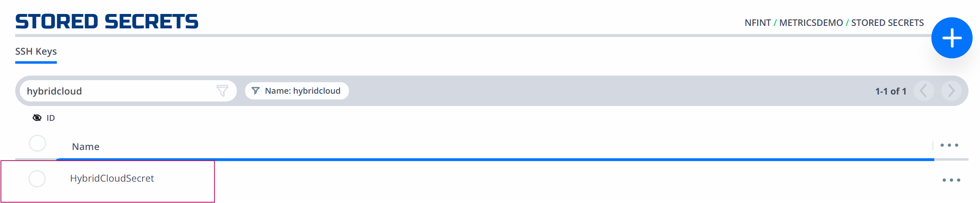Open column header three-dots menu
Viewport: 980px width, 203px height.
point(949,145)
